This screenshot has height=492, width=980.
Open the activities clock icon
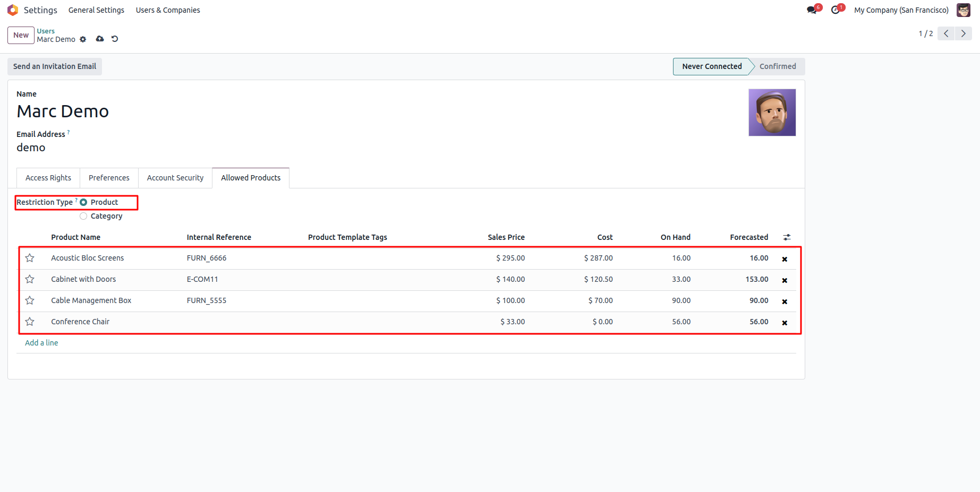coord(836,10)
